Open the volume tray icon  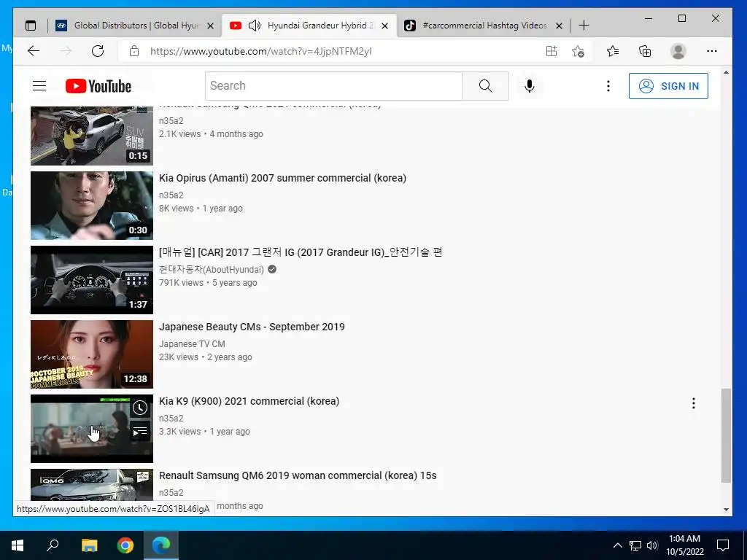[652, 545]
